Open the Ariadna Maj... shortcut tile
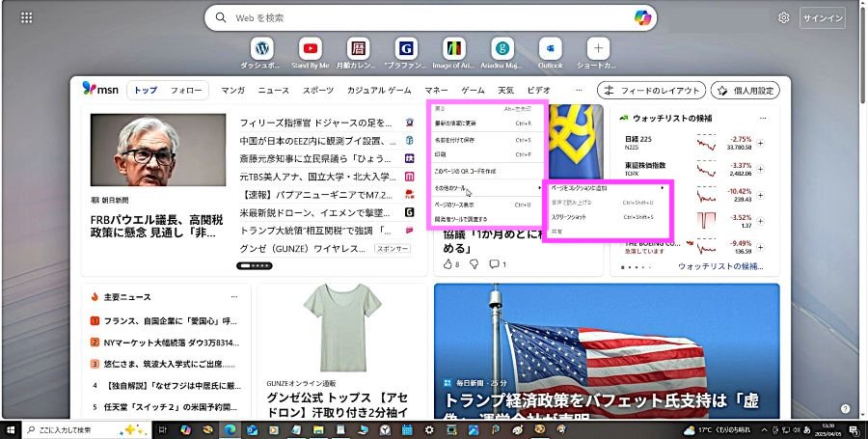The image size is (868, 439). (x=502, y=48)
